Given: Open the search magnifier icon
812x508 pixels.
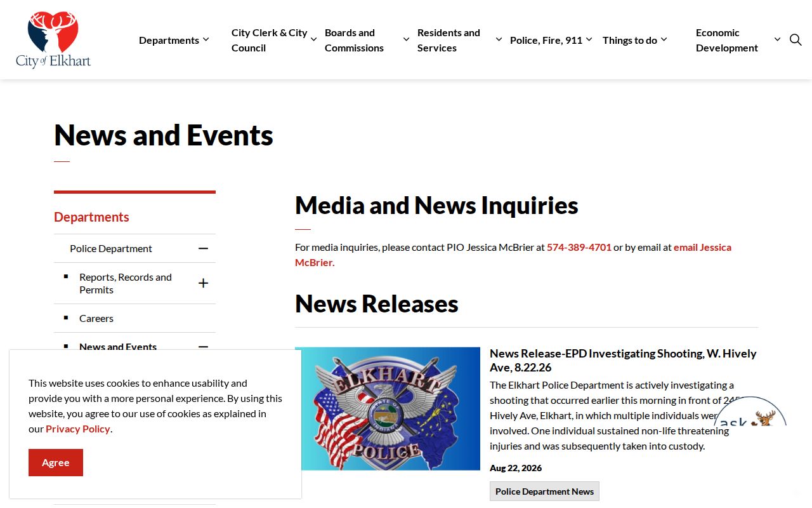Looking at the screenshot, I should click(x=796, y=40).
